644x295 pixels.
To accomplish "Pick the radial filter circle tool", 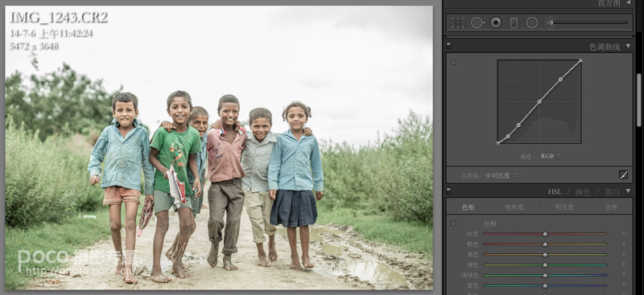I will pos(532,23).
